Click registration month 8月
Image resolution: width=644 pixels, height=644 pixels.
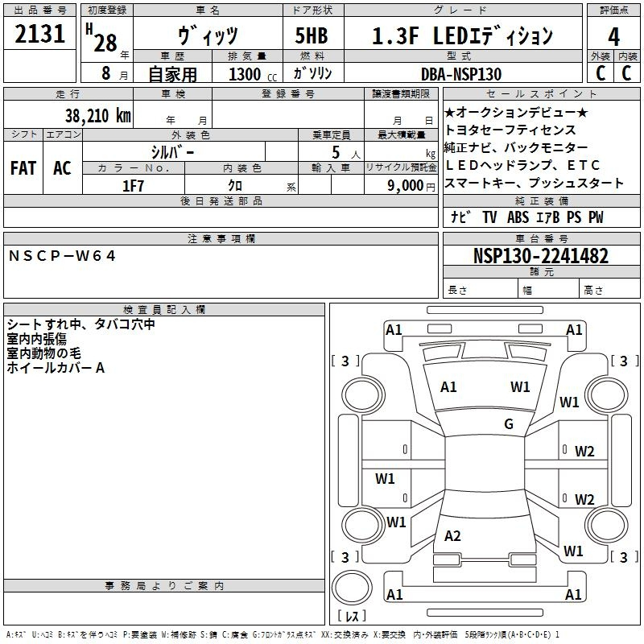pos(114,73)
